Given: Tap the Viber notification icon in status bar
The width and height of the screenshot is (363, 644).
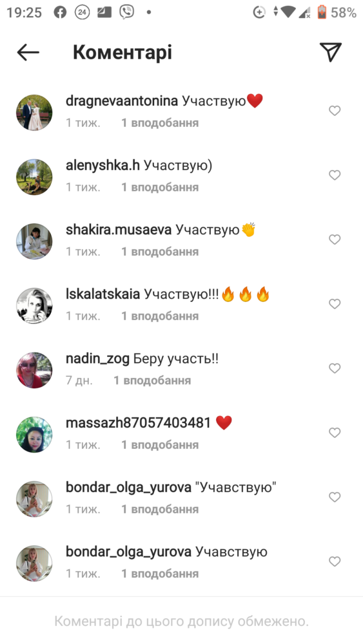Looking at the screenshot, I should [x=126, y=12].
